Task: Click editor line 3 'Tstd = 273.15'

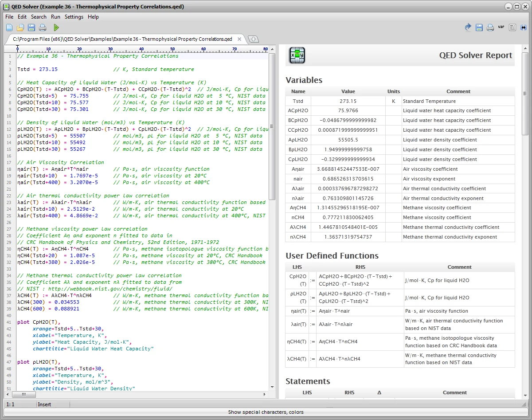Action: [x=37, y=69]
